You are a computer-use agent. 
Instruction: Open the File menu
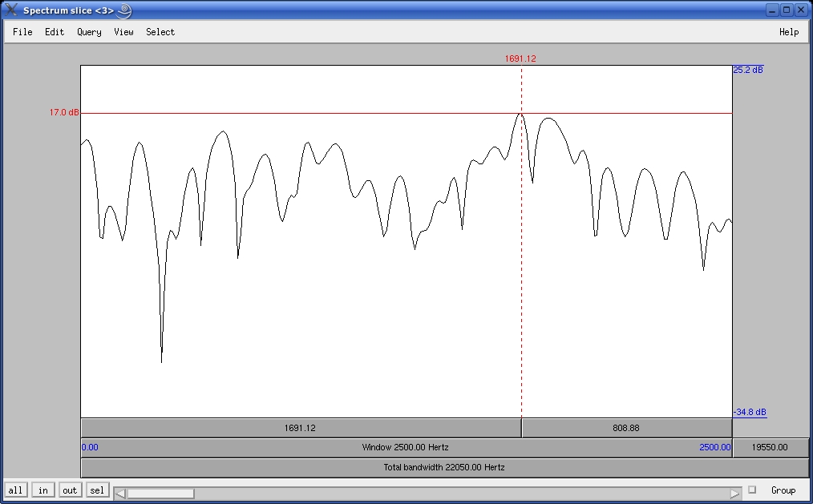click(x=22, y=32)
